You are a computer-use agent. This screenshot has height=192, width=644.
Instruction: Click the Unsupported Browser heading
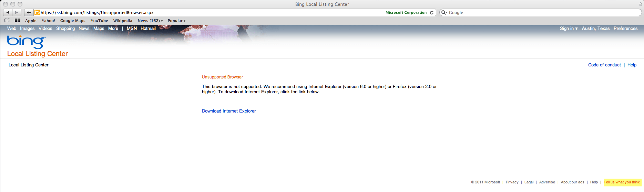[x=222, y=77]
